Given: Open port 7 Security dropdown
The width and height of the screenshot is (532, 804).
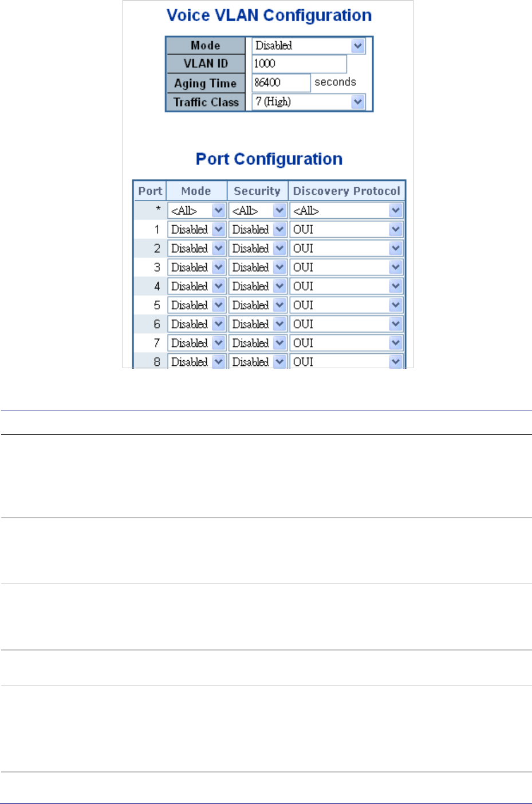Looking at the screenshot, I should pos(258,343).
